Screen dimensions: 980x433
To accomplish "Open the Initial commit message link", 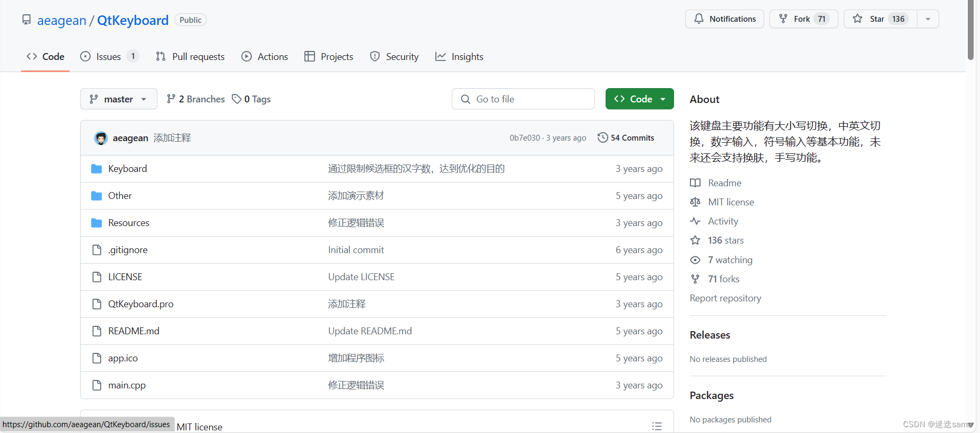I will tap(356, 250).
